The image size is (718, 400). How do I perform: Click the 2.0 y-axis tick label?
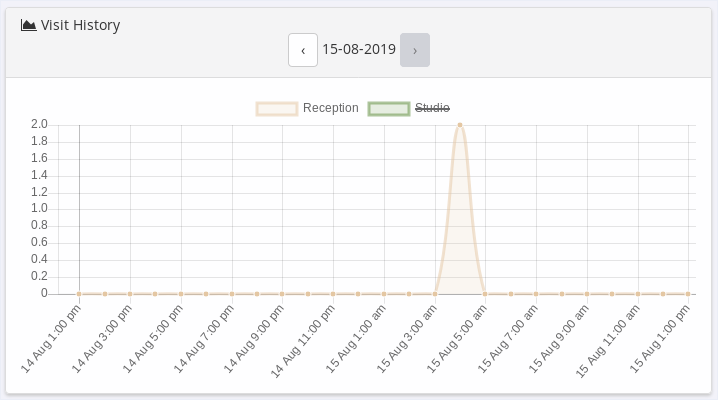tap(39, 124)
